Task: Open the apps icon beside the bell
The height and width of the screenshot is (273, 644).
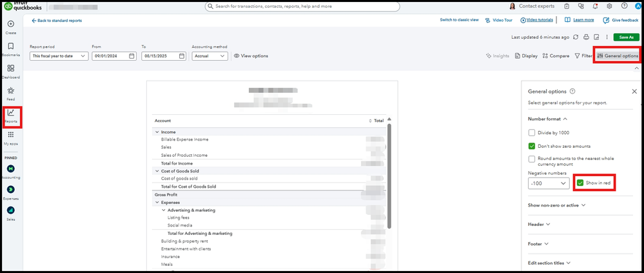Action: point(581,6)
